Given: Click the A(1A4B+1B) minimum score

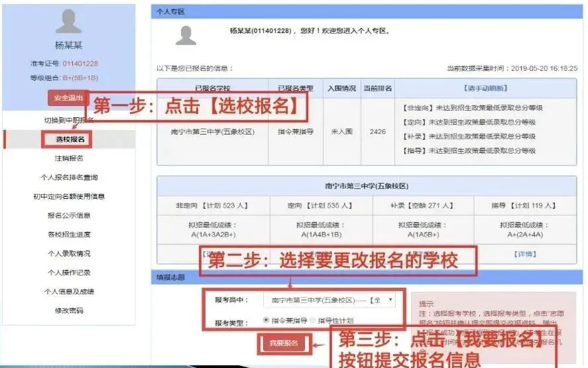Looking at the screenshot, I should click(x=321, y=235).
